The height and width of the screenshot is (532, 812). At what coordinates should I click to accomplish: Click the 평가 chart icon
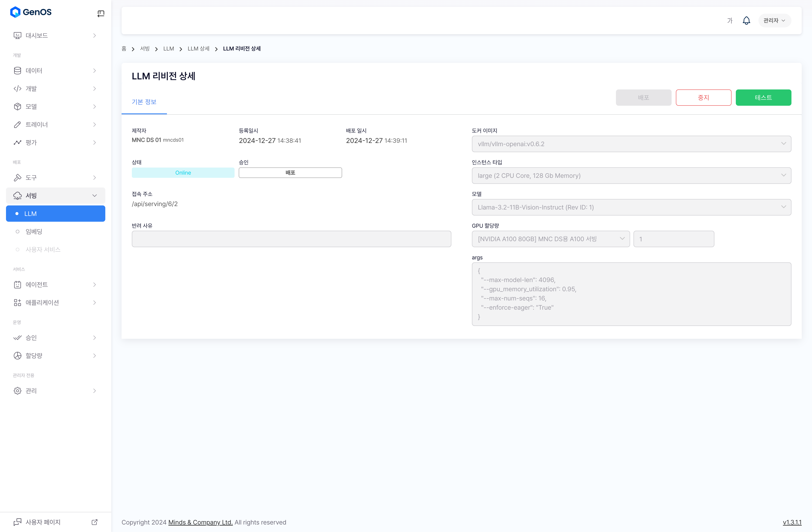tap(17, 143)
